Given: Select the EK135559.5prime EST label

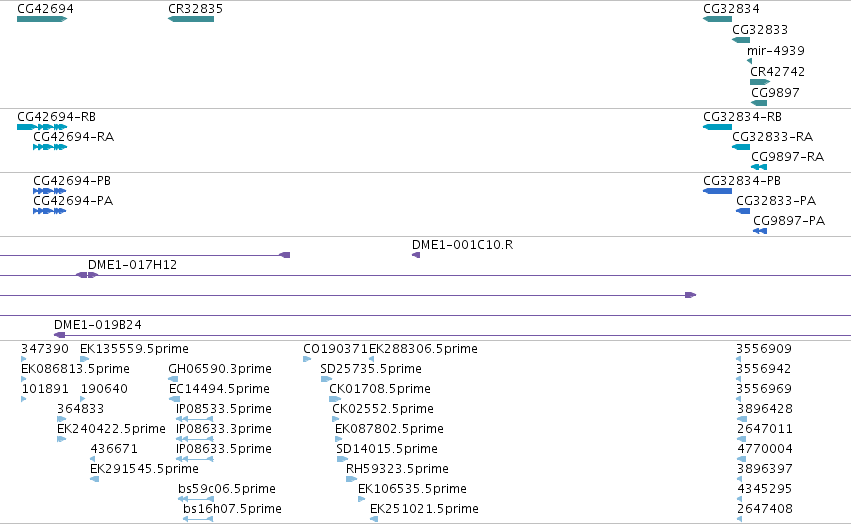Looking at the screenshot, I should (x=134, y=349).
